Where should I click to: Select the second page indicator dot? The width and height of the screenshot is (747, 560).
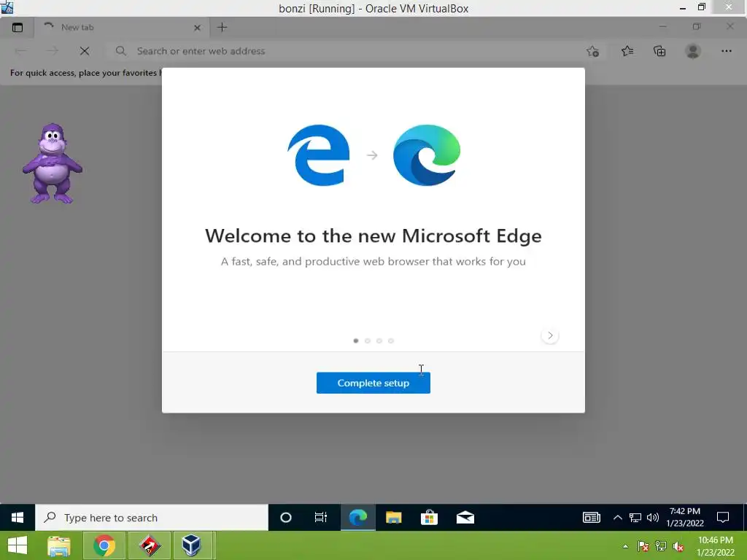pyautogui.click(x=368, y=341)
